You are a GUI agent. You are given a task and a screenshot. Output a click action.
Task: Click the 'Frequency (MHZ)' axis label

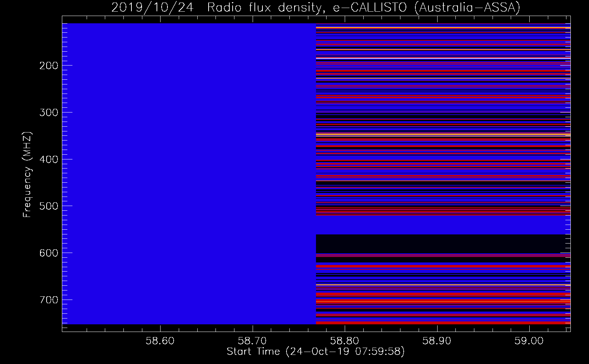27,174
